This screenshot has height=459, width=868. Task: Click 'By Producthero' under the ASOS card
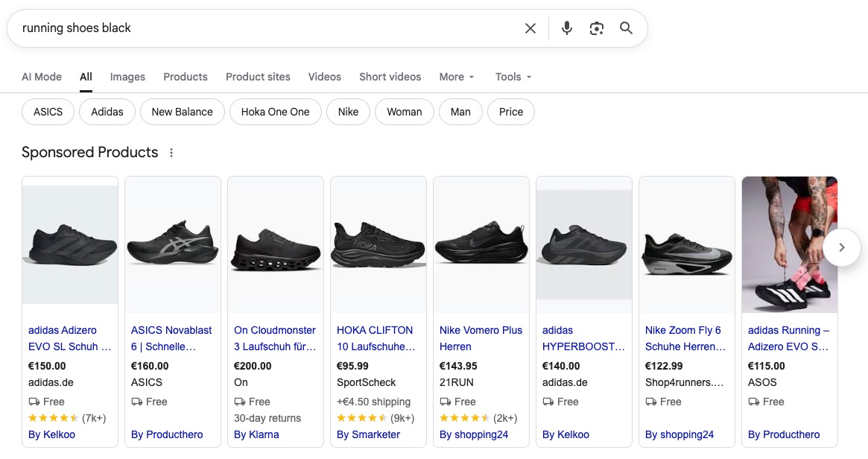tap(784, 434)
